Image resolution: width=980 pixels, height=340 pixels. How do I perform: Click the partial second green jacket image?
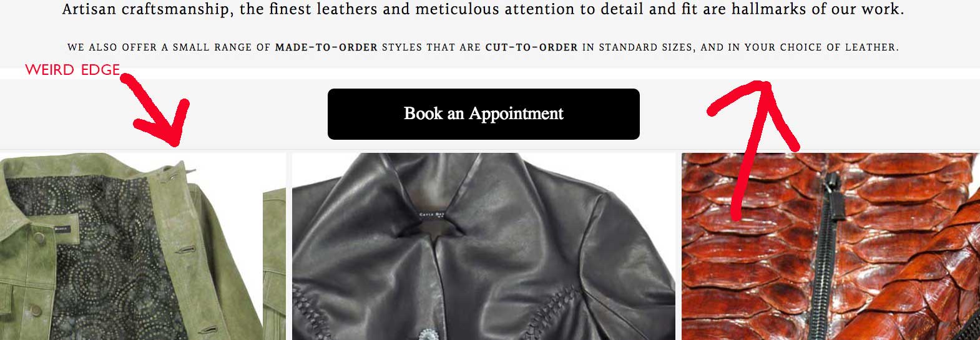[x=275, y=262]
